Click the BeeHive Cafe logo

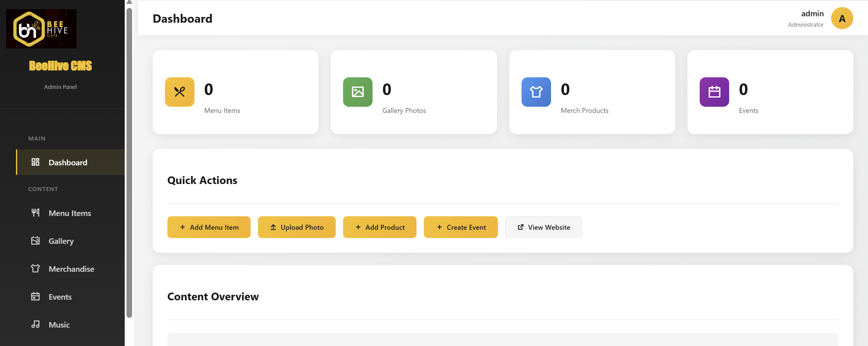41,28
